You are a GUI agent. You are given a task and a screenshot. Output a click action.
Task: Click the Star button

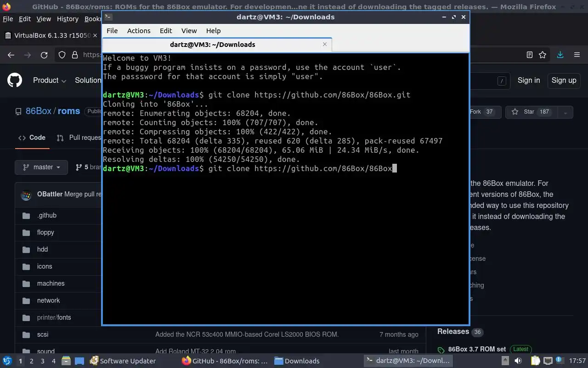click(531, 112)
